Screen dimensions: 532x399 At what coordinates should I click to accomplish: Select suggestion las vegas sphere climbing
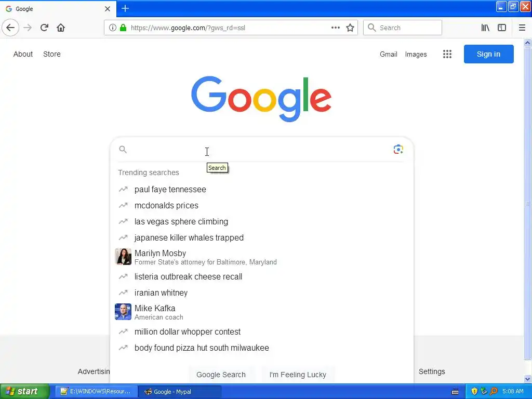(x=262, y=221)
